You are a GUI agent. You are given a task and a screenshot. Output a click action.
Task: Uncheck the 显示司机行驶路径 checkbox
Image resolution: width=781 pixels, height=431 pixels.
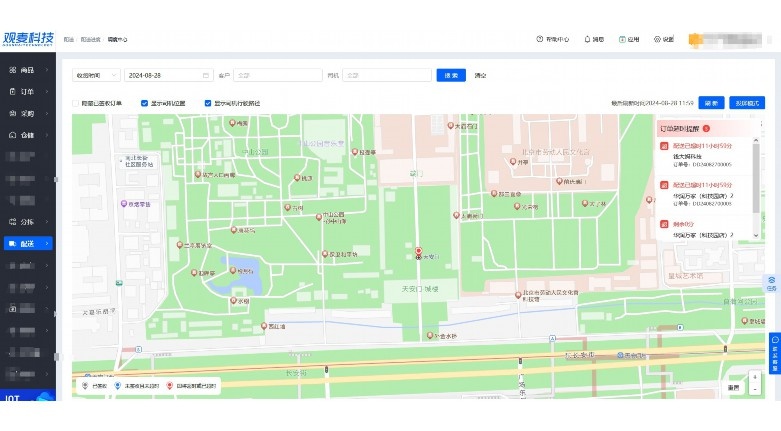pyautogui.click(x=208, y=103)
